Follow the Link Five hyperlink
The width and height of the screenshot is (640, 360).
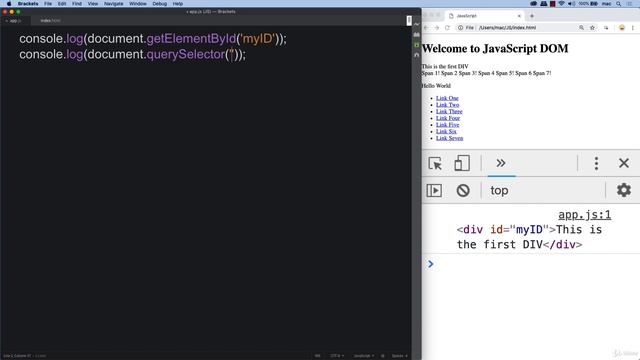tap(447, 124)
